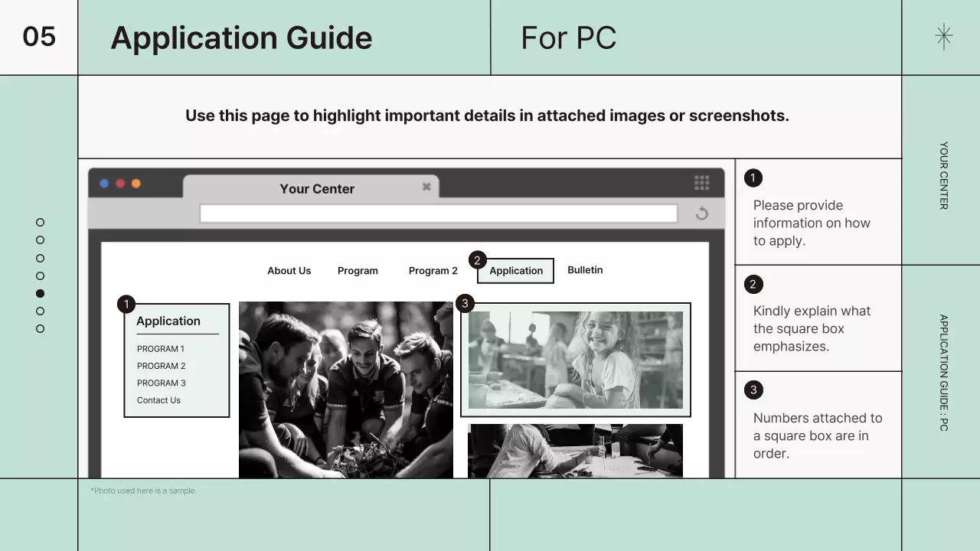The image size is (980, 551).
Task: Click the blue window control dot
Action: (x=104, y=184)
